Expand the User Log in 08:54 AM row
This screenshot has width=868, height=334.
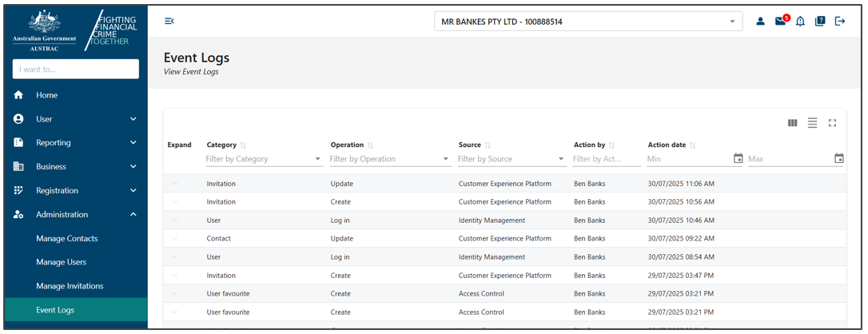tap(174, 257)
